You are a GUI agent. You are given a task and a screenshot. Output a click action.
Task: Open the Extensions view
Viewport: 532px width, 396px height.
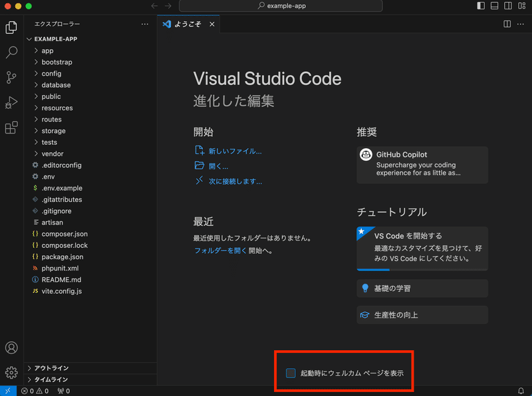(11, 128)
